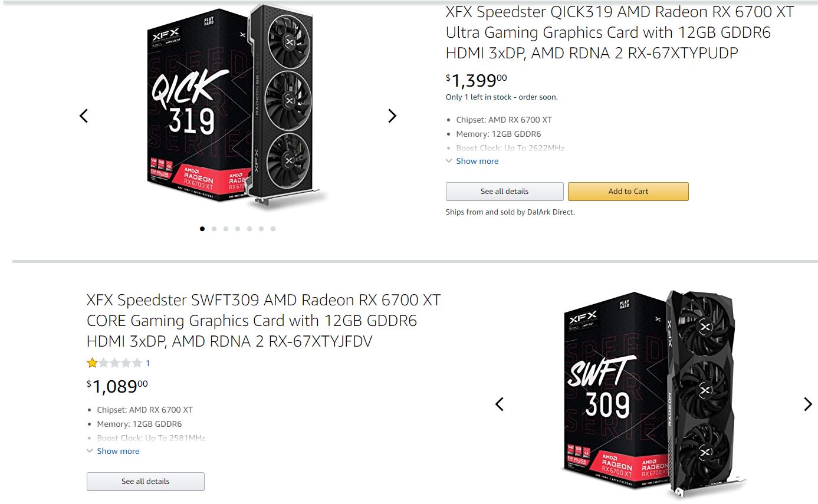Go to previous SWFT309 product image
This screenshot has height=504, width=818.
pos(500,404)
